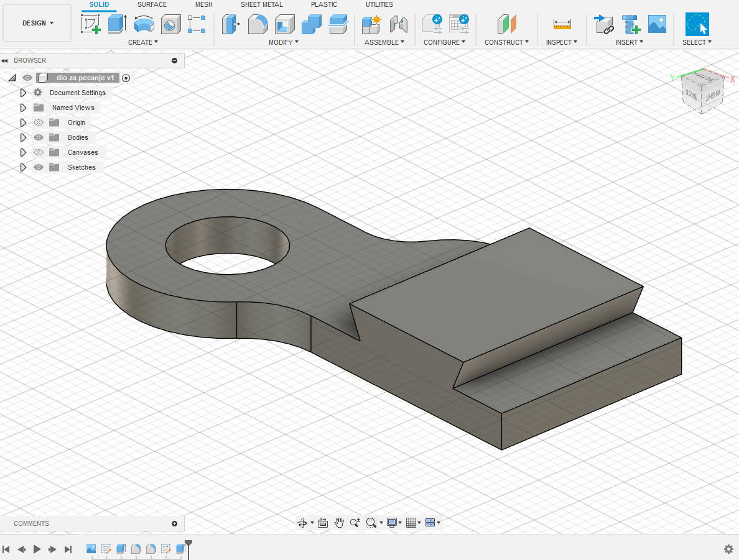Show the Origin folder
This screenshot has height=560, width=739.
(x=39, y=122)
